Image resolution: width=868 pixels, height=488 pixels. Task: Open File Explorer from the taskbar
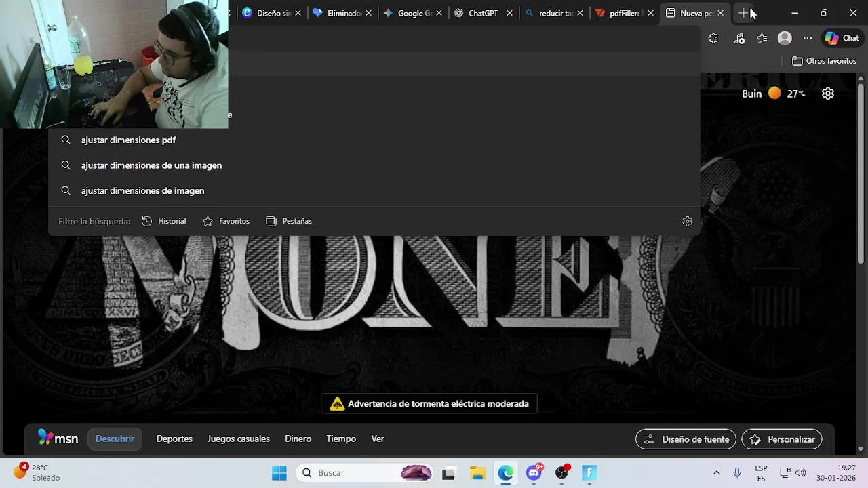tap(477, 473)
